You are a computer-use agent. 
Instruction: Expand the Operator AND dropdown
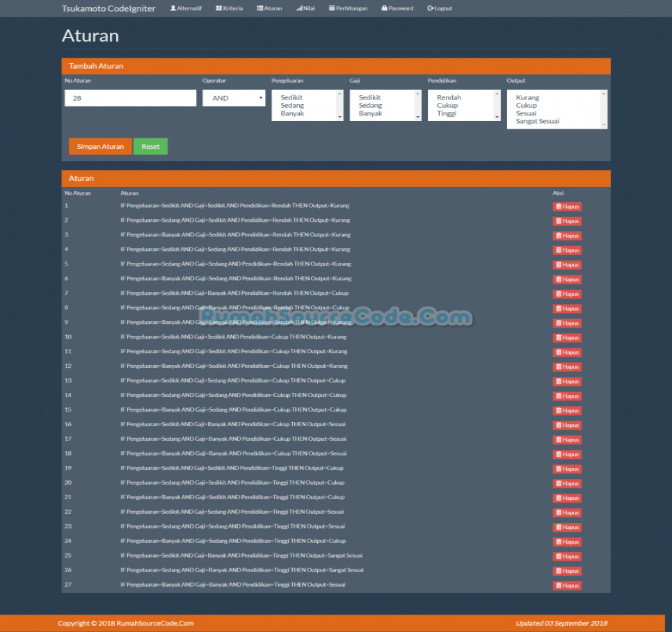234,98
